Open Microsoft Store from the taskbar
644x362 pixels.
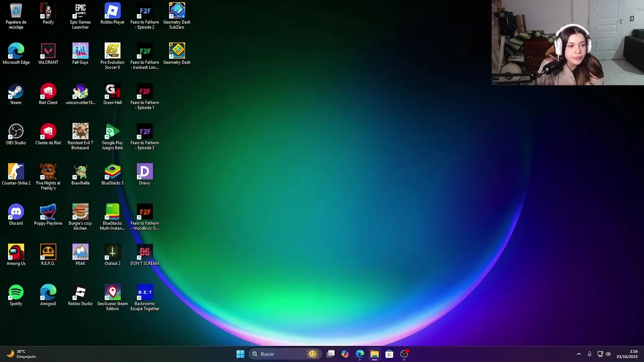[389, 354]
